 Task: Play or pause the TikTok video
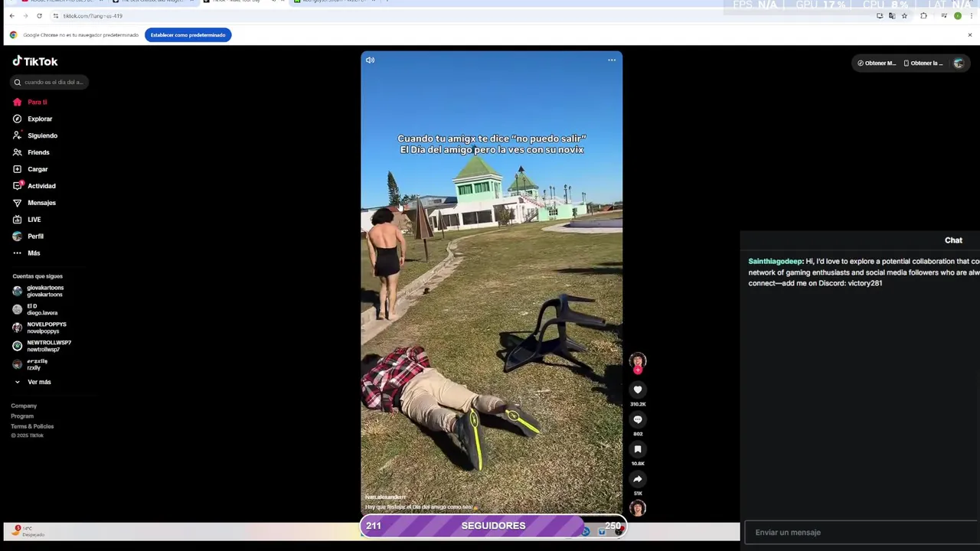pyautogui.click(x=492, y=283)
